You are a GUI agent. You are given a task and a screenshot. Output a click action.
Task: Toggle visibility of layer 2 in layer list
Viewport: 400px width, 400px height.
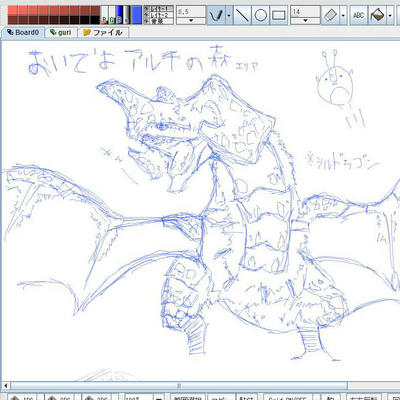click(x=146, y=15)
